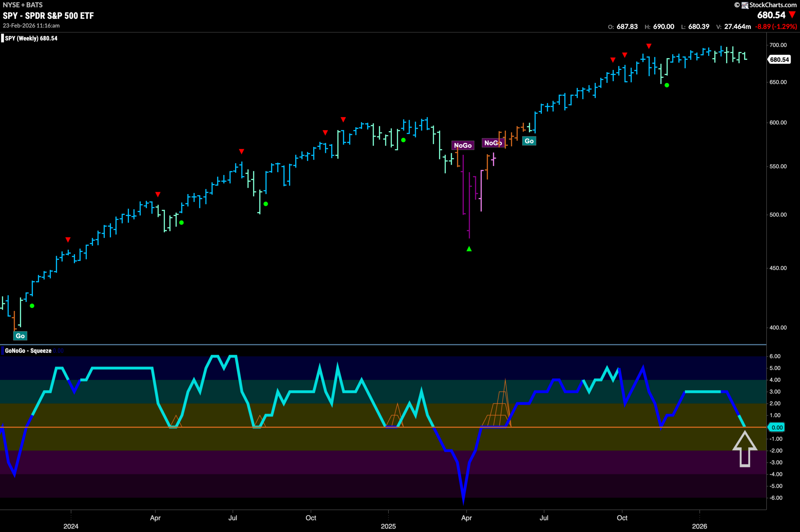Click the 550.00 price axis label
This screenshot has width=800, height=532.
pos(778,166)
